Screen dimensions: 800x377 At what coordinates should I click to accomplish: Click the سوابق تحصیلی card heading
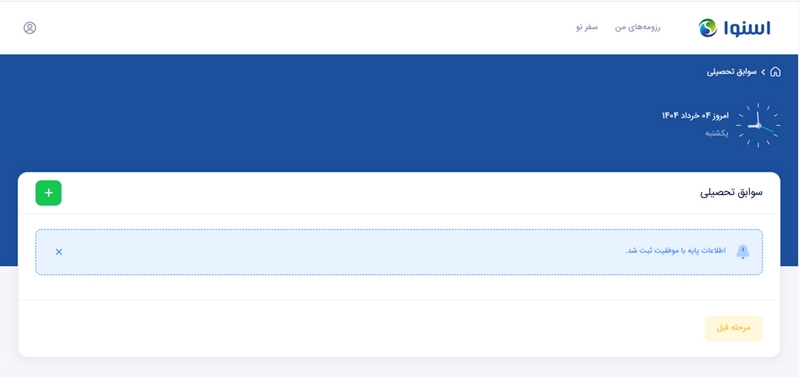point(731,193)
